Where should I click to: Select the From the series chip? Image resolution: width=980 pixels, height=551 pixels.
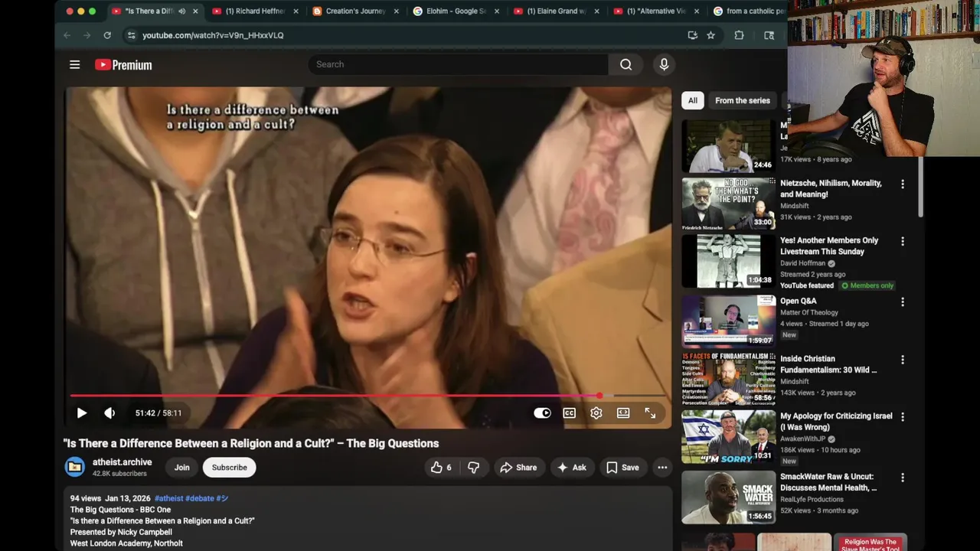pos(743,100)
